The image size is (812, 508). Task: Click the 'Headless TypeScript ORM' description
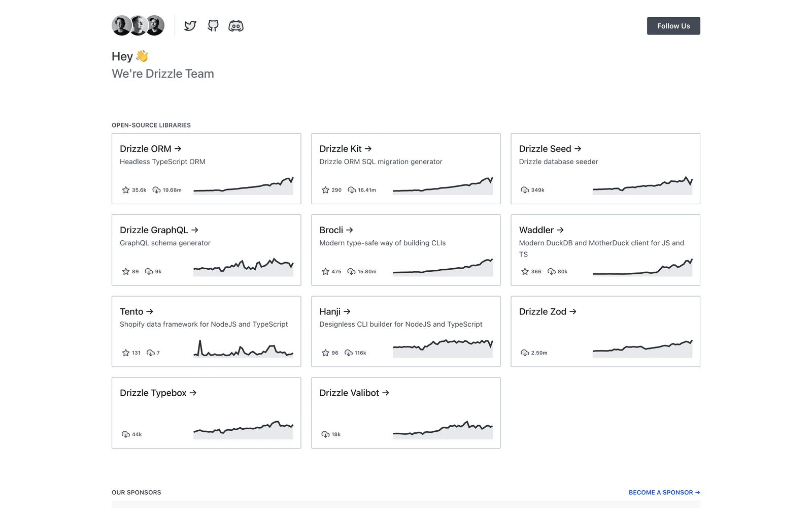162,162
